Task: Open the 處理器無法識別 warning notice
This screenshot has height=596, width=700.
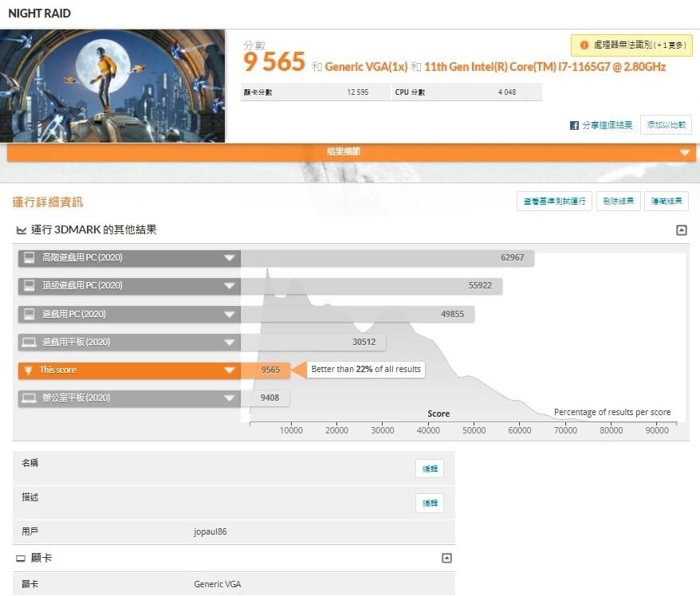Action: click(x=631, y=45)
